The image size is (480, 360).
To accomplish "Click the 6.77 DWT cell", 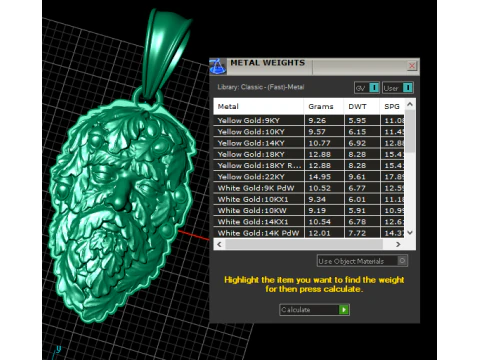I will 362,188.
